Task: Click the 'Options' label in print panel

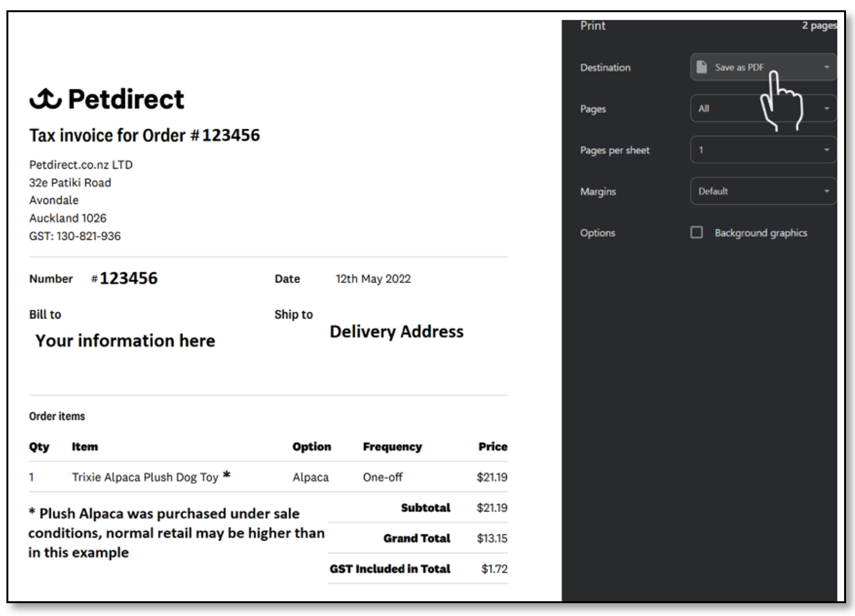Action: 598,233
